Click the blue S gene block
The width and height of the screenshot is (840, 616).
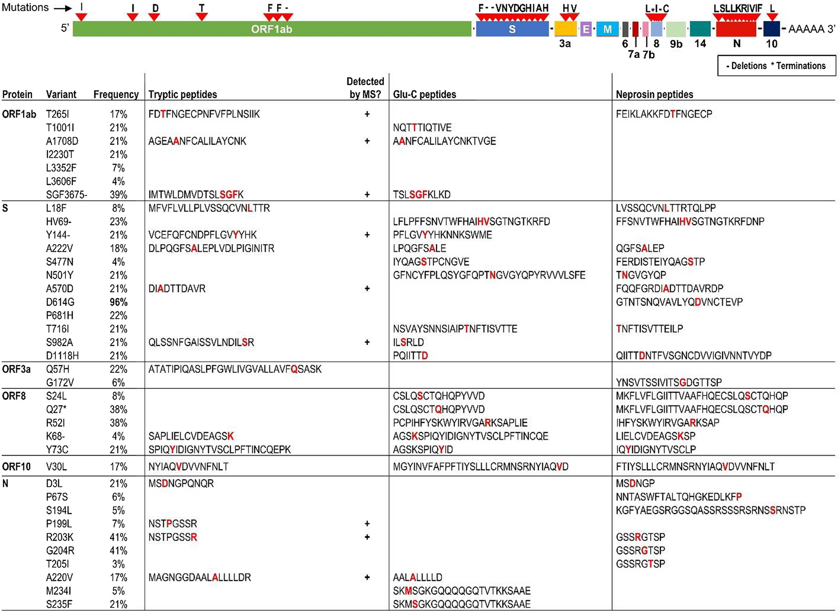[512, 29]
